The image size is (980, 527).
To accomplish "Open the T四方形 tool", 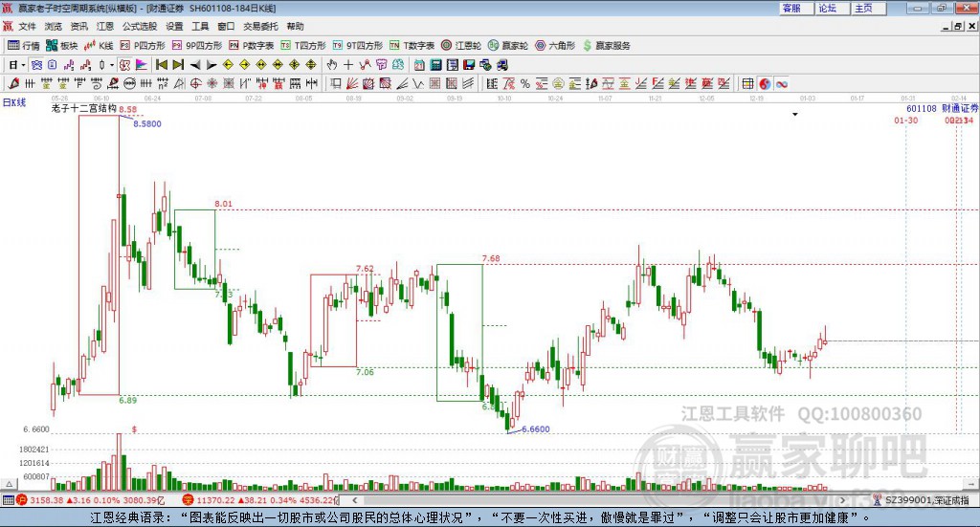I will point(303,46).
